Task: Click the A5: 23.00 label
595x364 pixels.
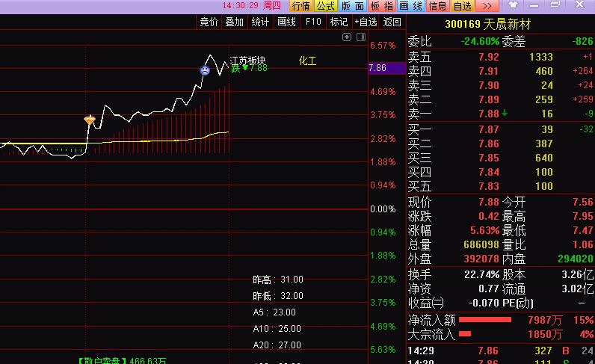Action: coord(274,312)
